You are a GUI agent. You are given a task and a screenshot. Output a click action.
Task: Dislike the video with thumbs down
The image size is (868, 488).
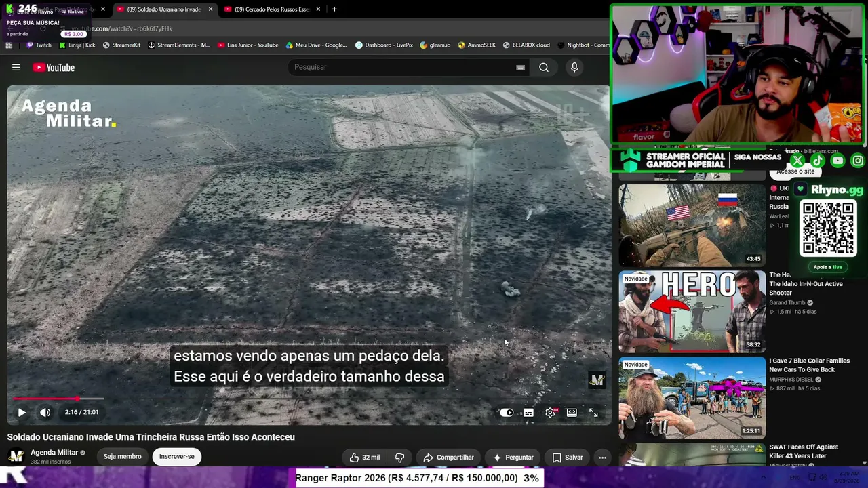pyautogui.click(x=399, y=457)
